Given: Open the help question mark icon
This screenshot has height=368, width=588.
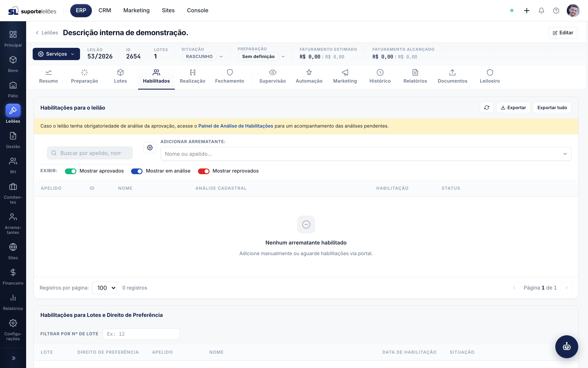Looking at the screenshot, I should [x=556, y=10].
